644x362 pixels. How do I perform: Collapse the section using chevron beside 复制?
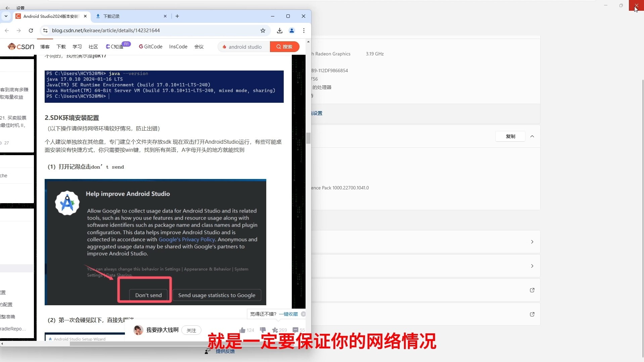[532, 136]
